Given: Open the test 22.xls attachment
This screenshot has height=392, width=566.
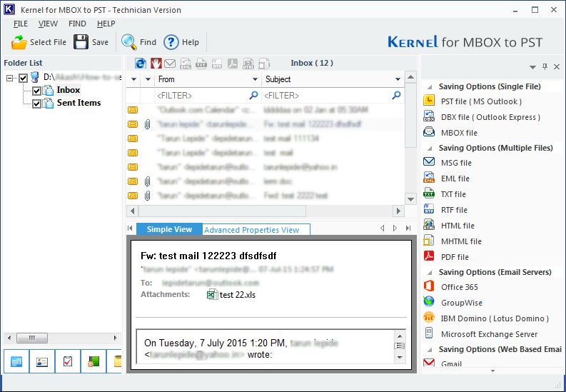Looking at the screenshot, I should [231, 295].
